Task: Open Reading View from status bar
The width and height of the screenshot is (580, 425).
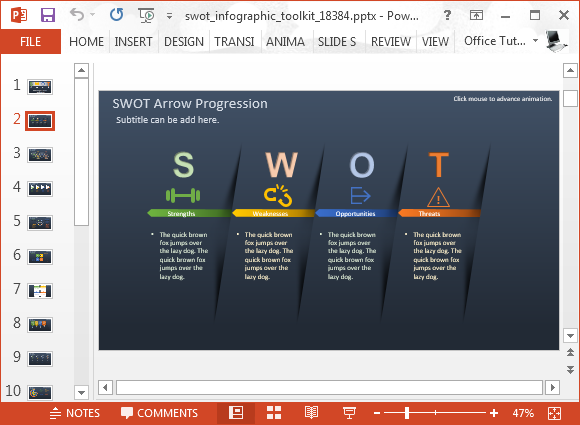Action: pos(311,413)
